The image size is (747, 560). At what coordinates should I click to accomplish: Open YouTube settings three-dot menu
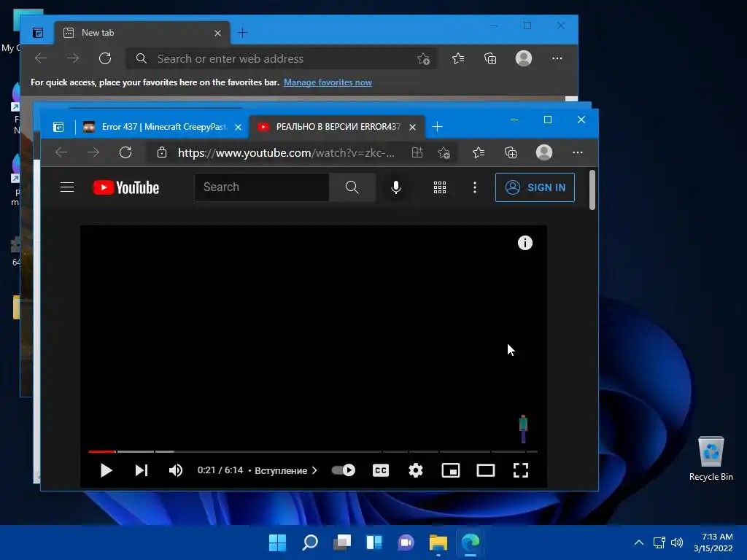coord(474,187)
